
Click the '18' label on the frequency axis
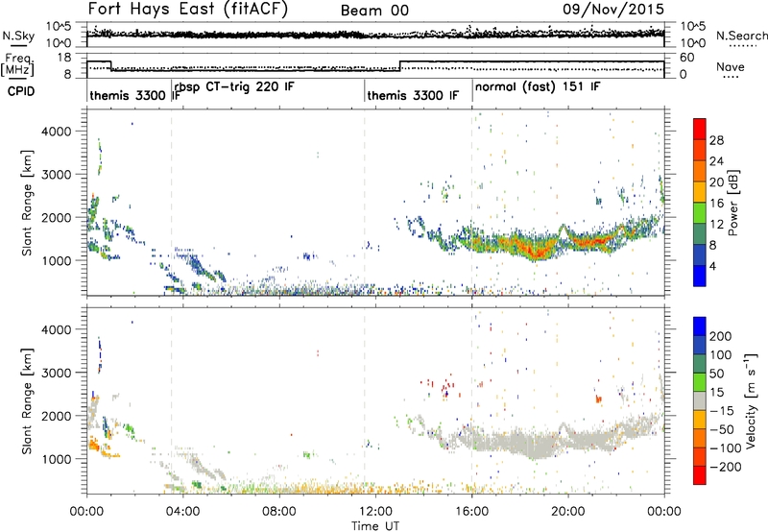coord(64,58)
